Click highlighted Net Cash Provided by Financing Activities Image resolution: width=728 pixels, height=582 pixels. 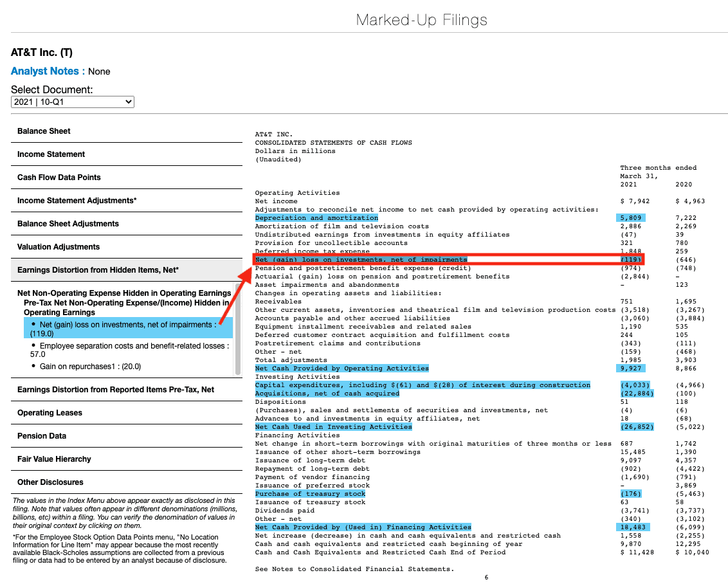pos(363,527)
